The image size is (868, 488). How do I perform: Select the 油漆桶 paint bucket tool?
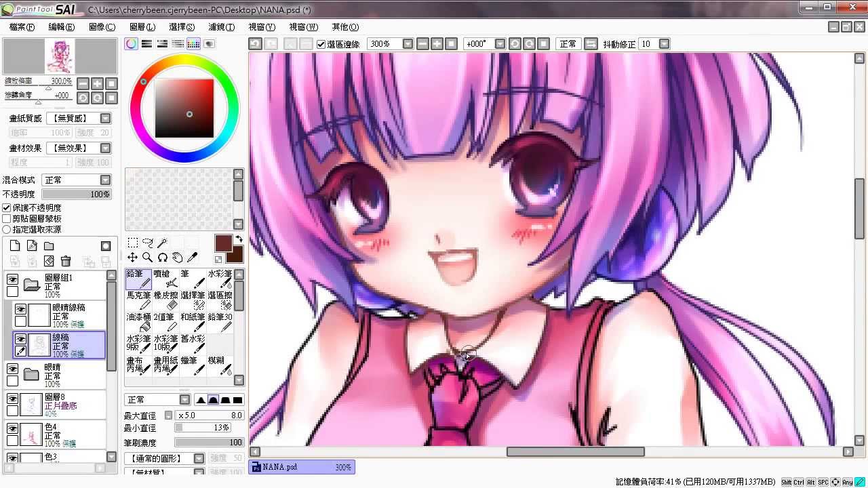[138, 322]
